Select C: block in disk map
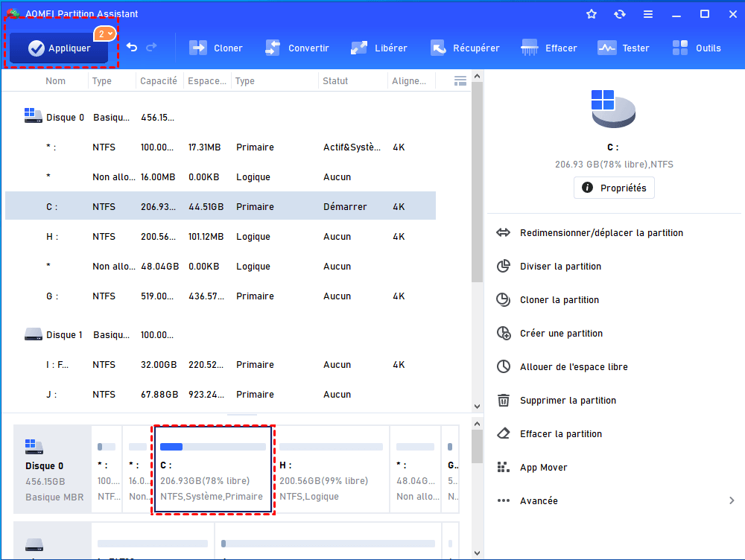745x560 pixels. pyautogui.click(x=213, y=469)
